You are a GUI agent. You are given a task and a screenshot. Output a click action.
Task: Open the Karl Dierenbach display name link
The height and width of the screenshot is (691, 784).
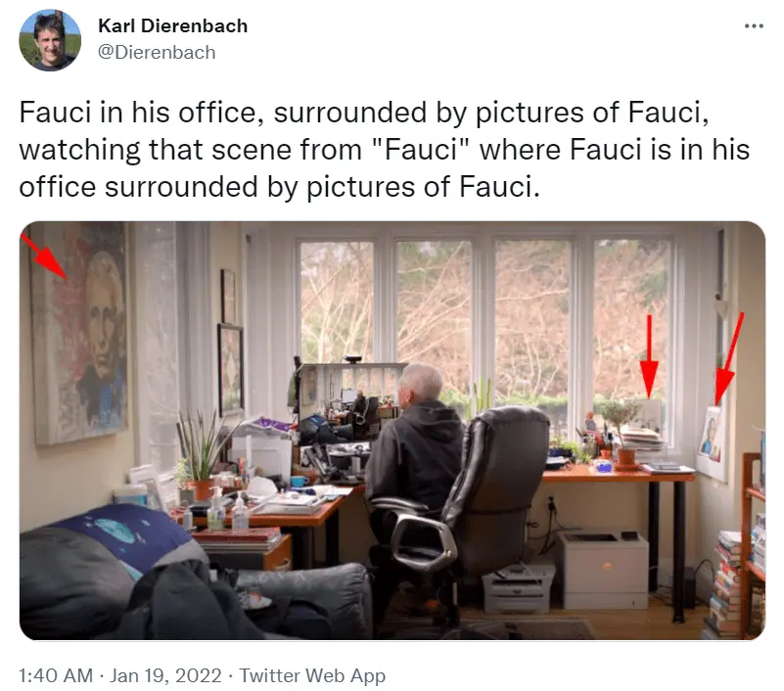[172, 26]
